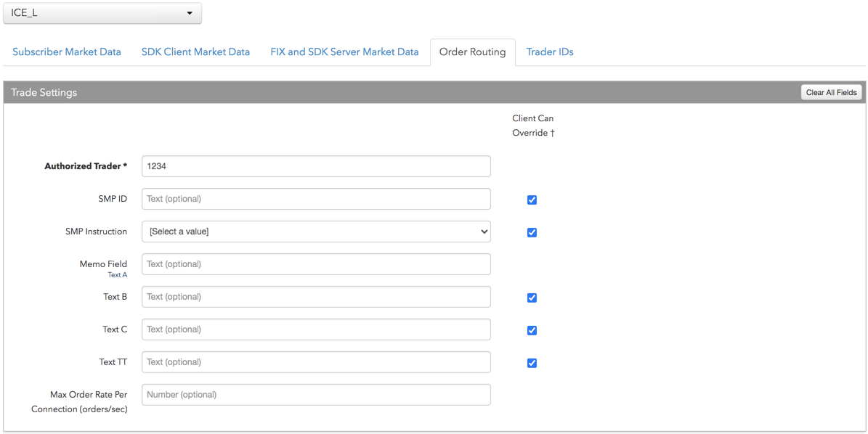Open the SDK Client Market Data tab
Image resolution: width=868 pixels, height=434 pixels.
195,52
